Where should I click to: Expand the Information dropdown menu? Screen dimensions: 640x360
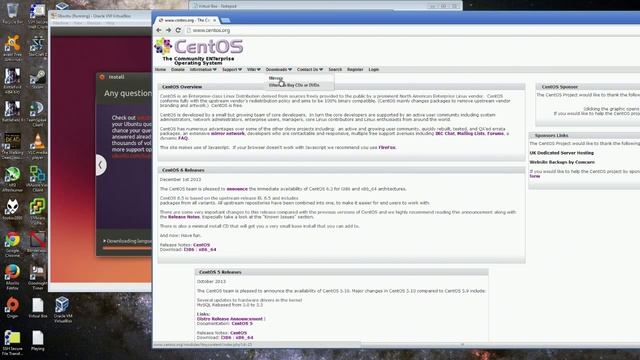coord(203,70)
